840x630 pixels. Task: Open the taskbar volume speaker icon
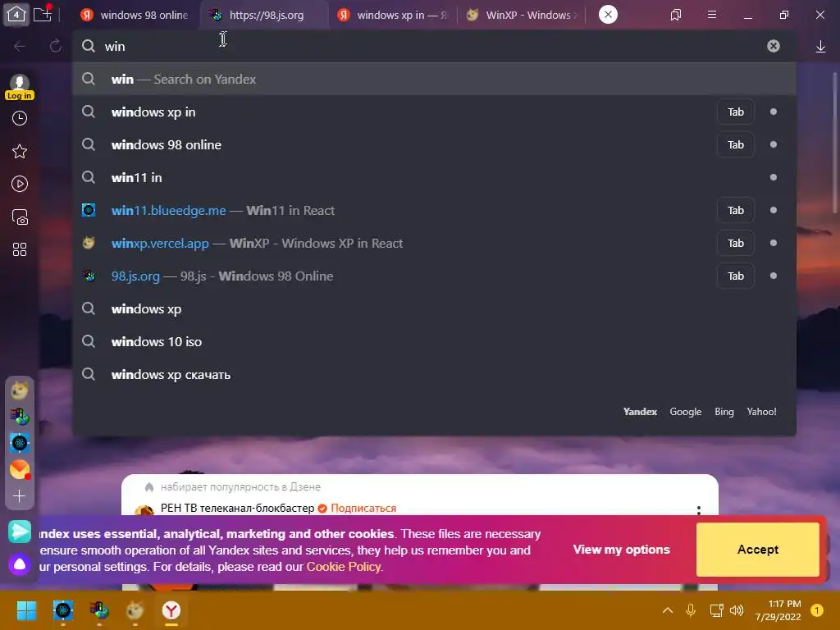(x=737, y=610)
